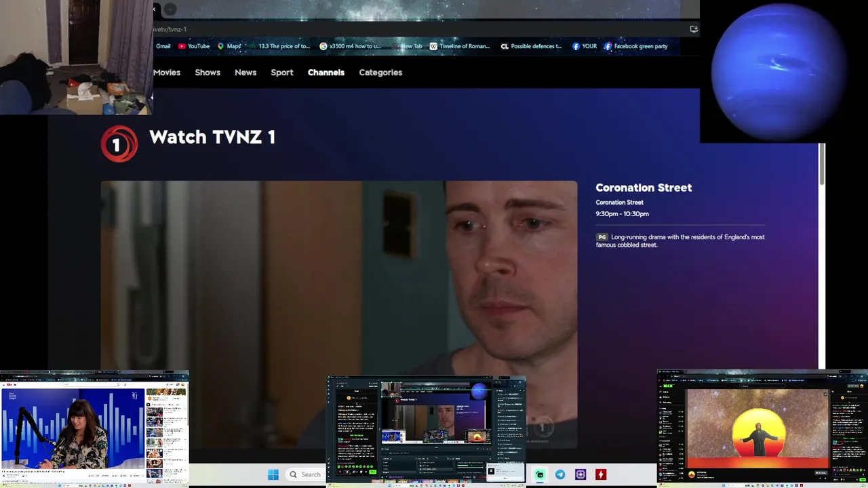Click the taskbar Search box
Viewport: 868px width, 488px height.
click(x=305, y=474)
